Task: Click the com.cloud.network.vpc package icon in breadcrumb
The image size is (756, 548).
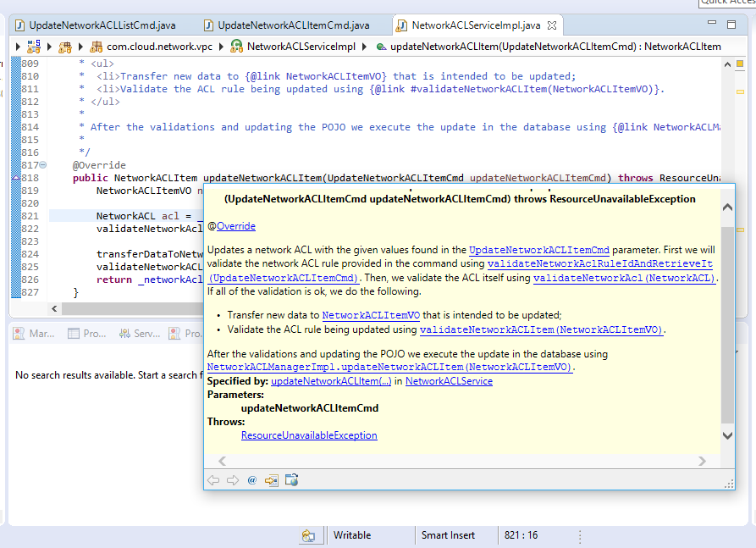Action: pyautogui.click(x=97, y=47)
